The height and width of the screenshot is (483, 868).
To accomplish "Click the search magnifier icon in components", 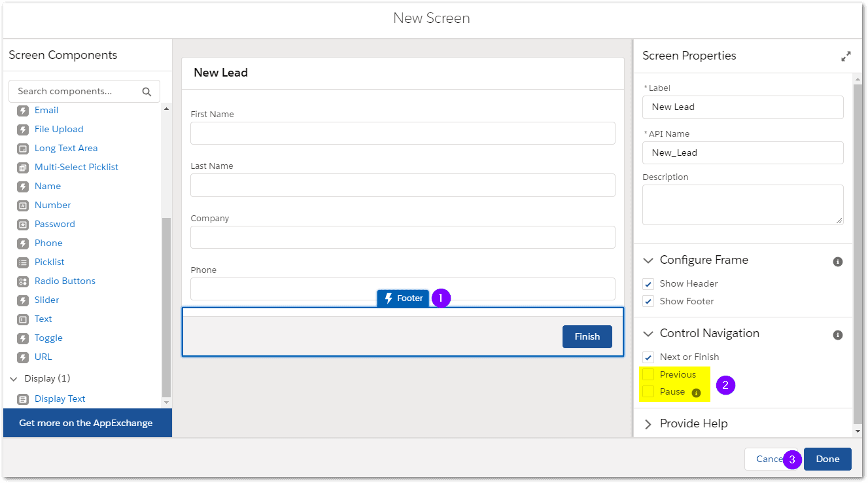I will pos(147,92).
